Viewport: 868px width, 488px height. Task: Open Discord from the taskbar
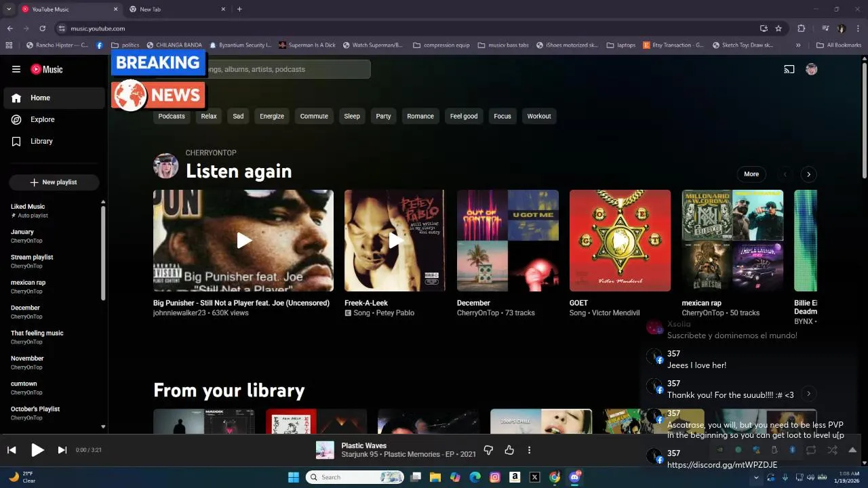[x=575, y=477]
